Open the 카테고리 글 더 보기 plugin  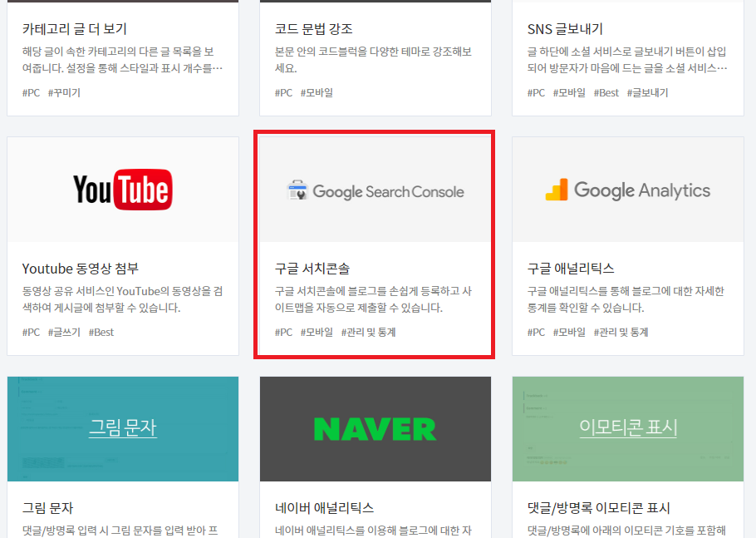[x=78, y=27]
